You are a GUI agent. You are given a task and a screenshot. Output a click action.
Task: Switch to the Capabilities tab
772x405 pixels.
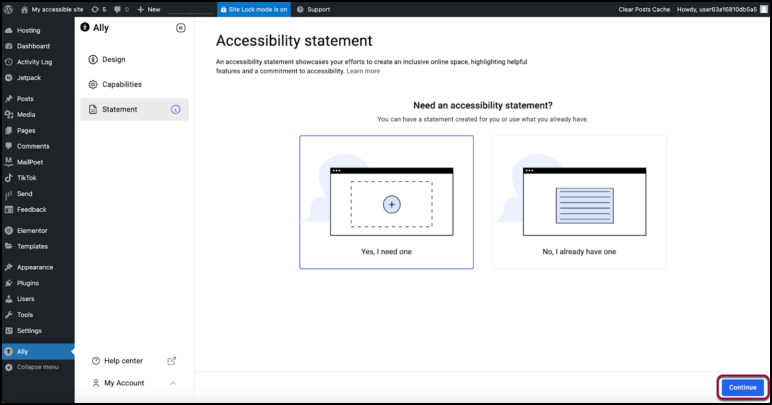121,84
